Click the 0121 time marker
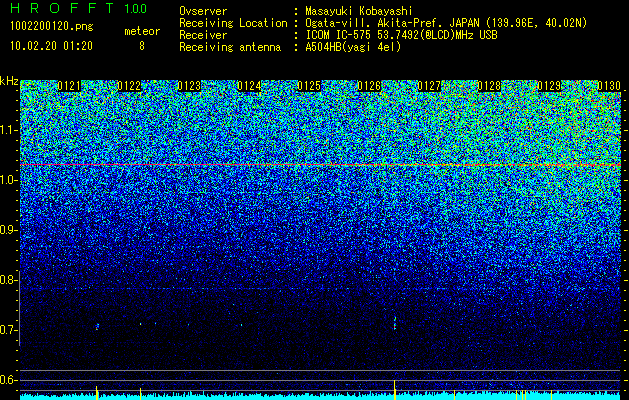 (69, 86)
